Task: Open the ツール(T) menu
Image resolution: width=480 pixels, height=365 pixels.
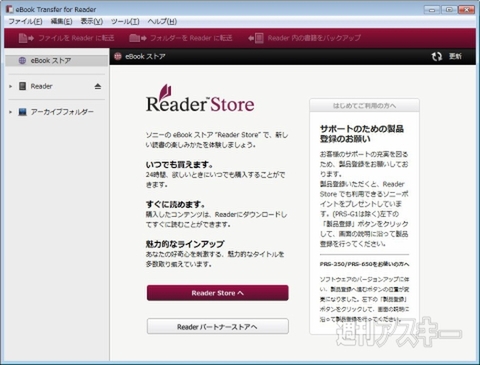Action: click(125, 22)
